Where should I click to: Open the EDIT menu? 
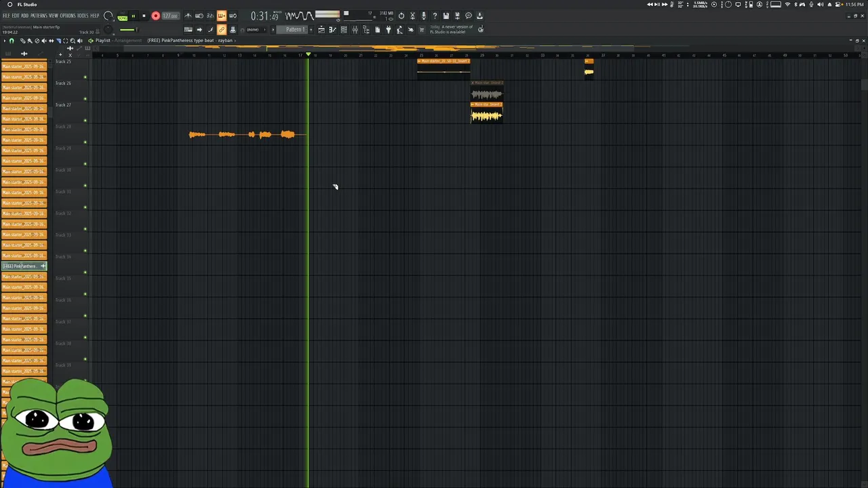click(x=16, y=16)
